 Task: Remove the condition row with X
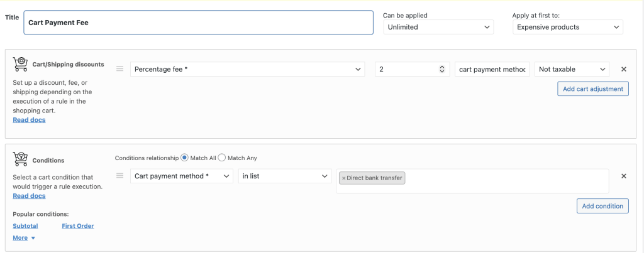pos(624,176)
